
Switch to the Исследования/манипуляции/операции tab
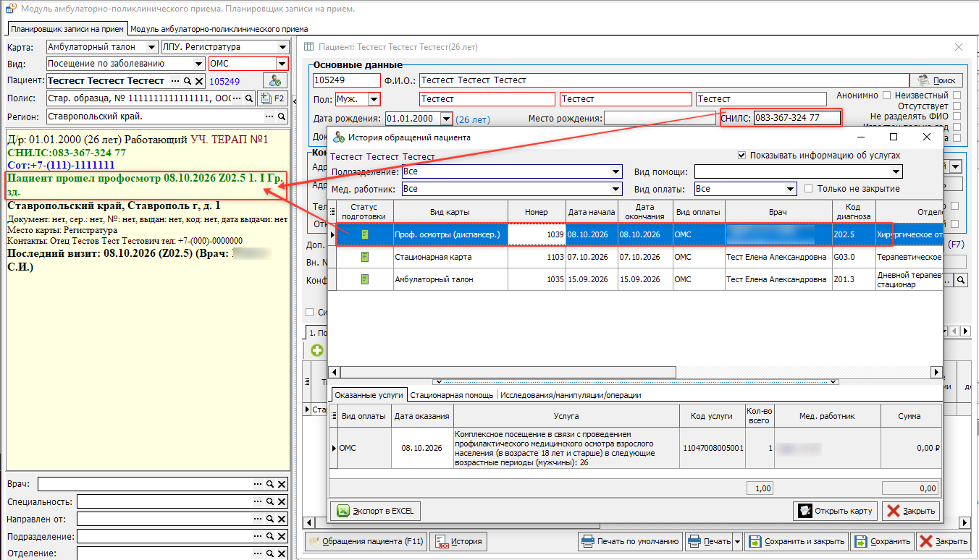tap(571, 395)
